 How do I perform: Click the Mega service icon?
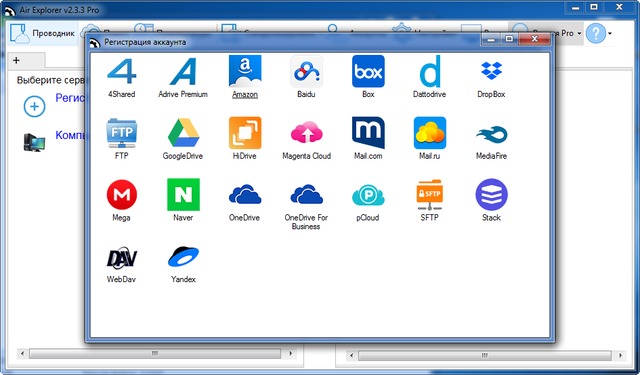[122, 195]
